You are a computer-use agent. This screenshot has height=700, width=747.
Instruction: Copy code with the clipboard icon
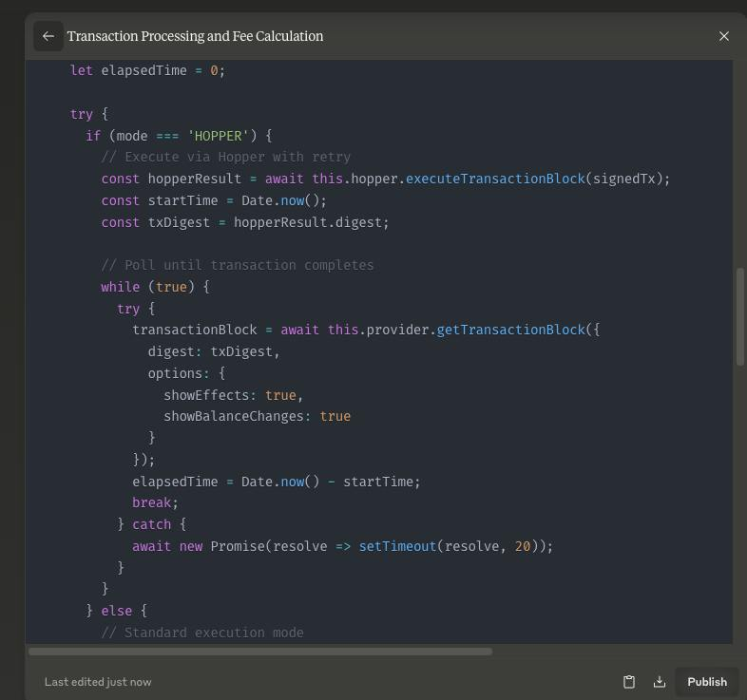tap(629, 682)
